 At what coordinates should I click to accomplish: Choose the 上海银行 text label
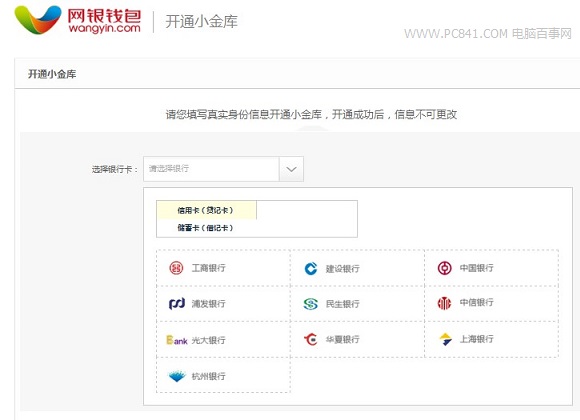point(476,339)
